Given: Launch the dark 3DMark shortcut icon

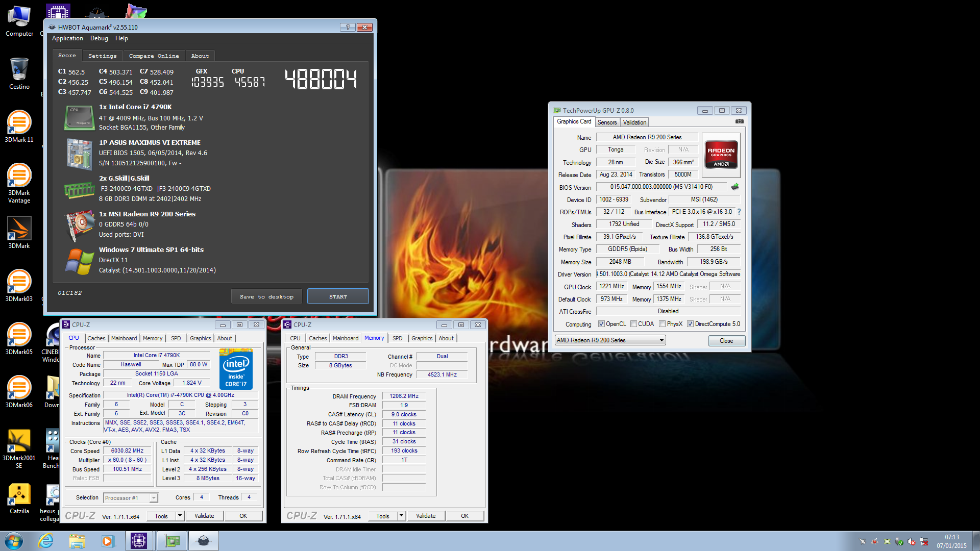Looking at the screenshot, I should [x=19, y=233].
